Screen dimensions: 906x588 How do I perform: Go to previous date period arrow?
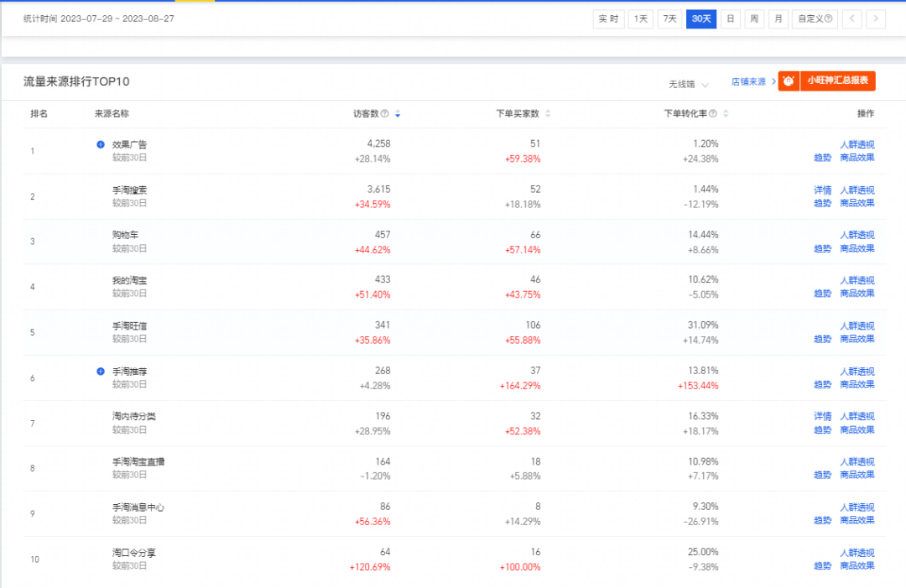tap(851, 18)
